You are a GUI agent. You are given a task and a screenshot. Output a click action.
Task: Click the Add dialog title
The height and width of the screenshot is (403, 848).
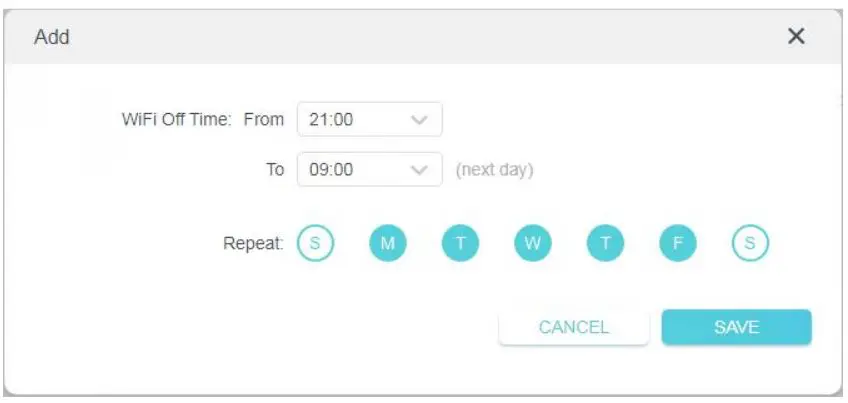[51, 37]
